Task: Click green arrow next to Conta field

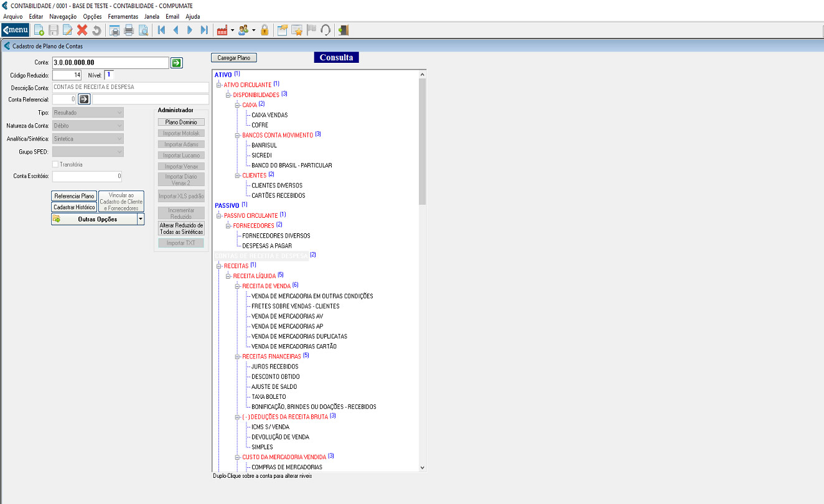Action: (x=177, y=62)
